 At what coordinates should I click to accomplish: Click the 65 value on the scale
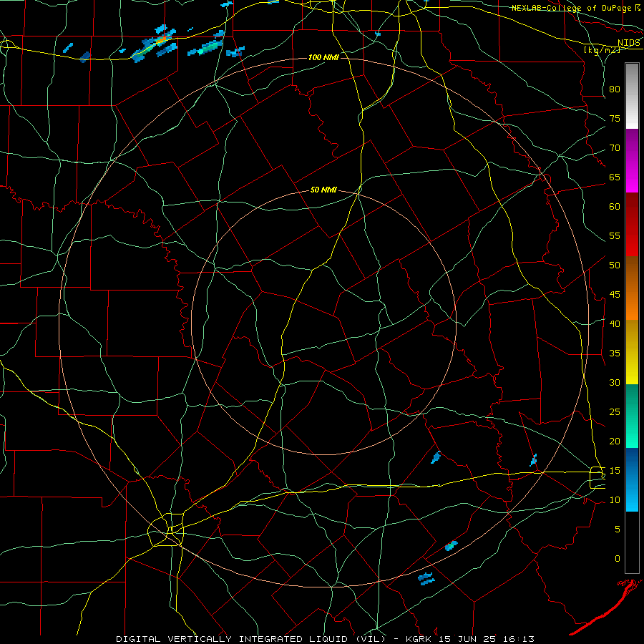pos(615,177)
